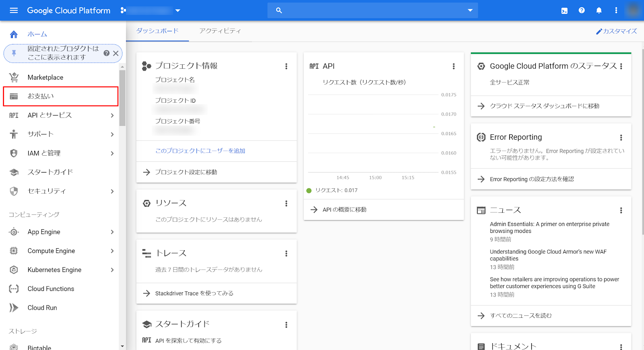The width and height of the screenshot is (644, 350).
Task: Click the App Engine icon
Action: tap(14, 232)
